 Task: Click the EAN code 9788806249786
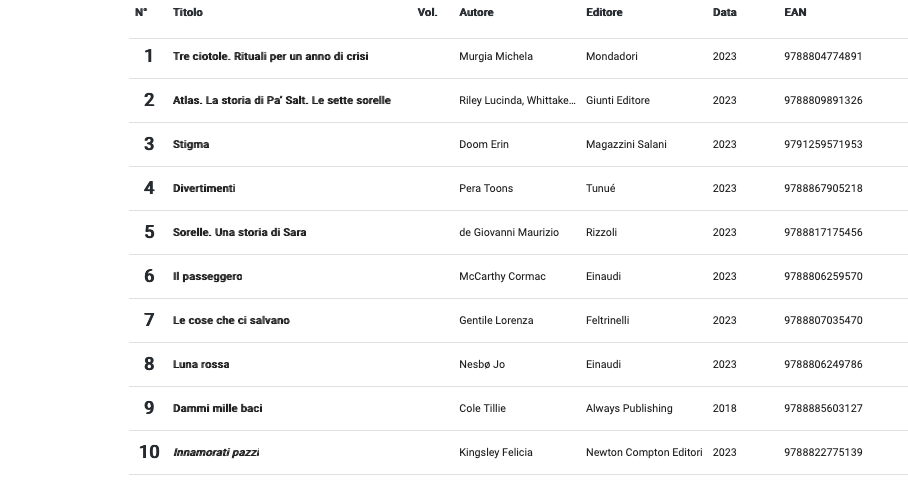coord(823,365)
